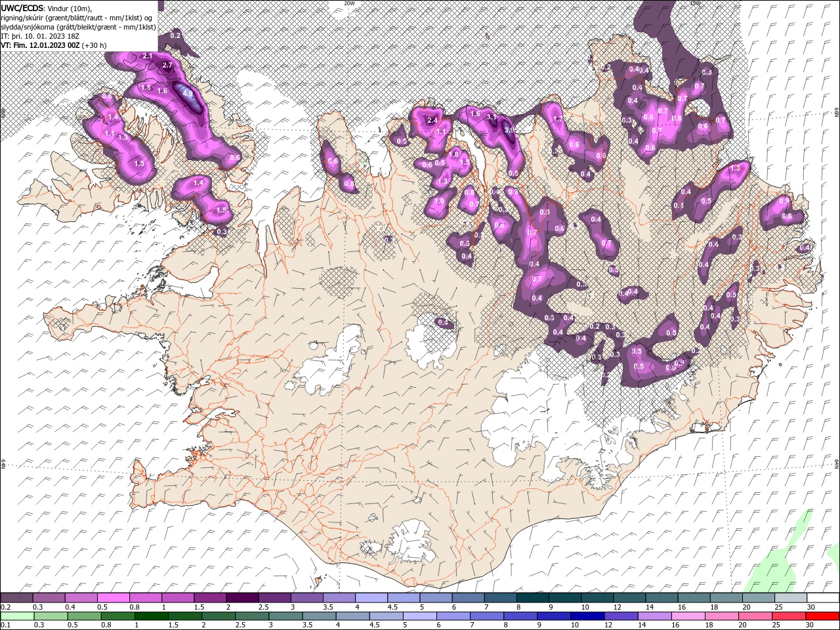
Task: Click the 3.1 snowfall value on the map
Action: [492, 117]
